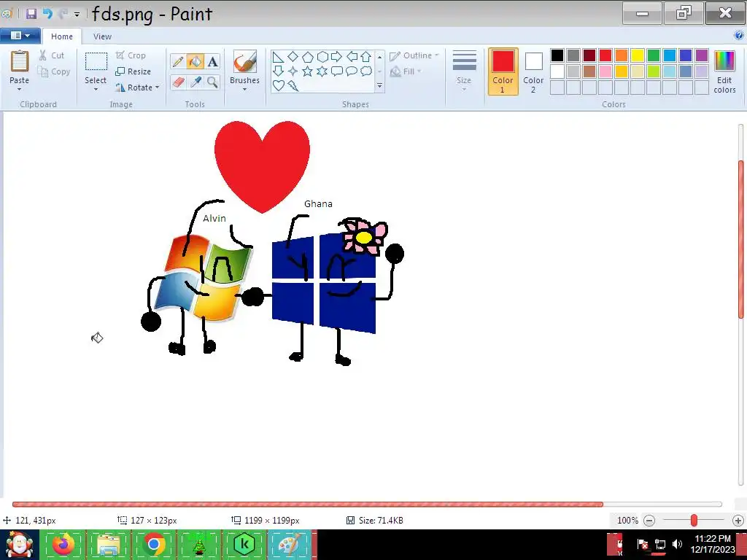Set Color 1 as active color
Screen dimensions: 747x560
coord(503,71)
